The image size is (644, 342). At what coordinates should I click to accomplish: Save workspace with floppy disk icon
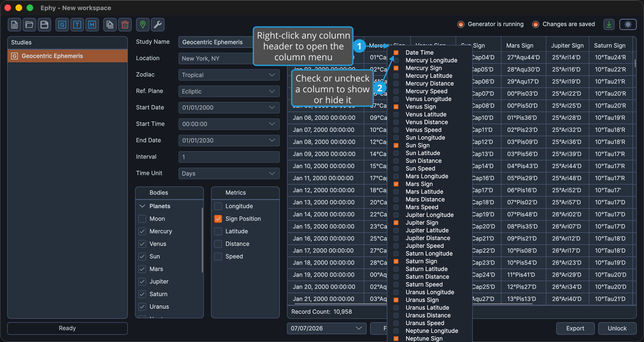44,25
